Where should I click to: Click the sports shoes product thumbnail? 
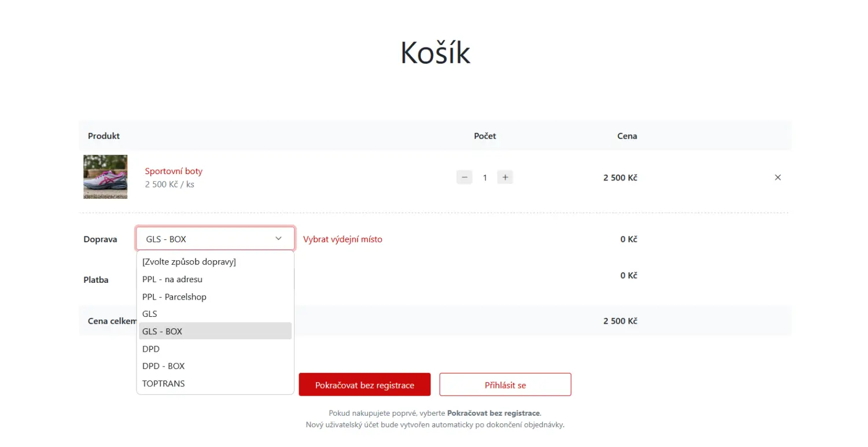tap(105, 177)
